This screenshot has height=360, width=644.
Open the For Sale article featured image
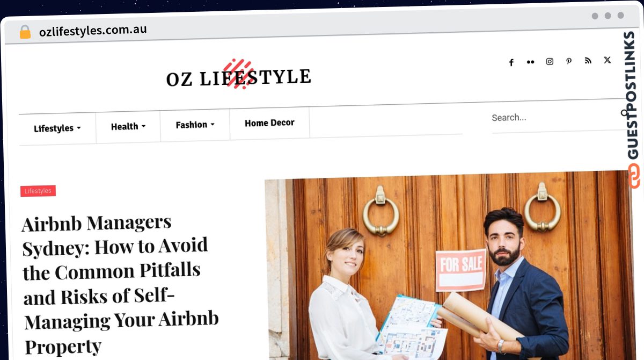(x=450, y=266)
